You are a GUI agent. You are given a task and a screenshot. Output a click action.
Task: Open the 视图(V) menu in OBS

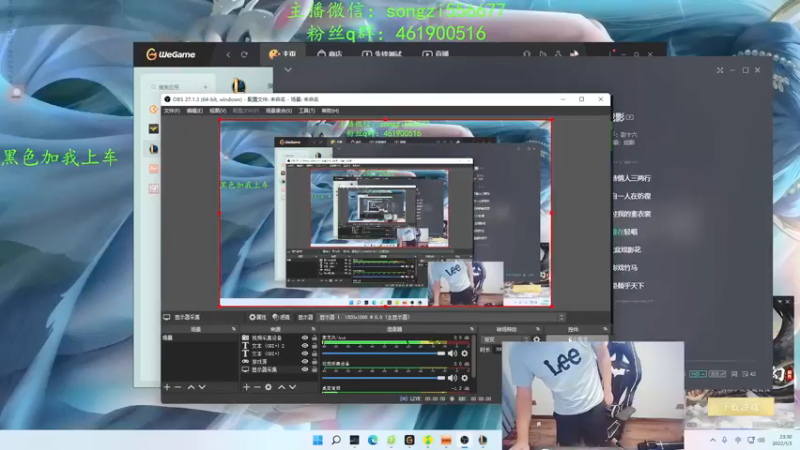click(217, 111)
